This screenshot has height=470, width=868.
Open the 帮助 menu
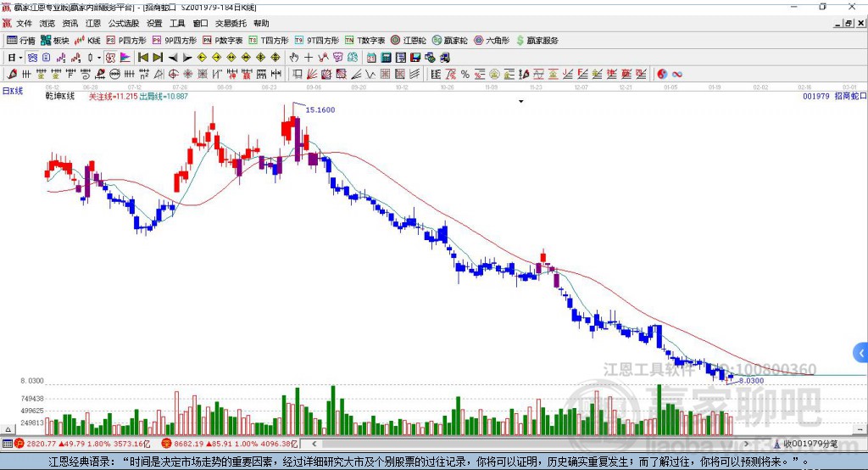(261, 23)
